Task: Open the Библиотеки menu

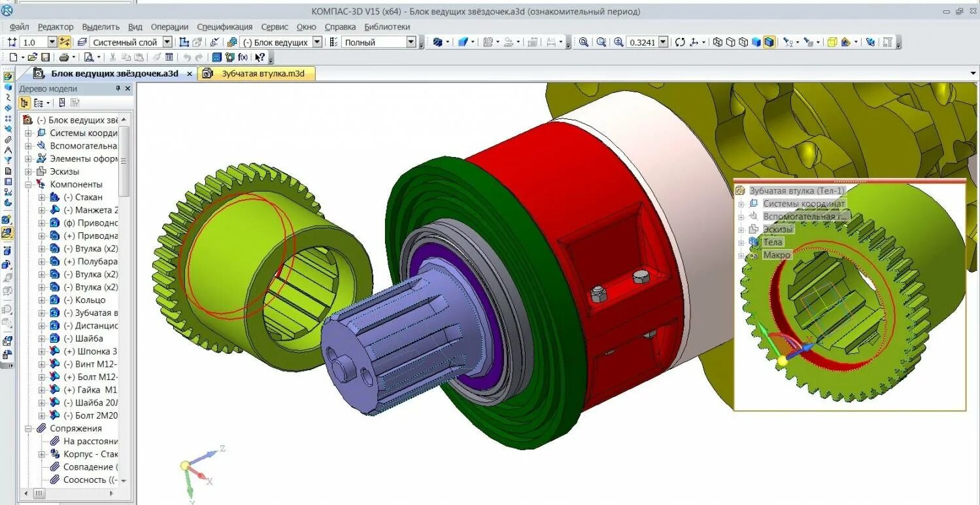Action: (x=387, y=27)
